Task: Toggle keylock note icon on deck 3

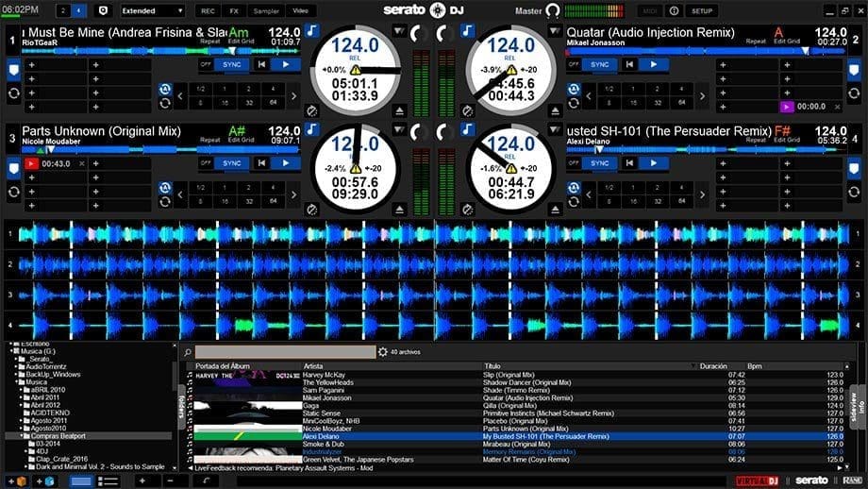Action: [x=312, y=129]
